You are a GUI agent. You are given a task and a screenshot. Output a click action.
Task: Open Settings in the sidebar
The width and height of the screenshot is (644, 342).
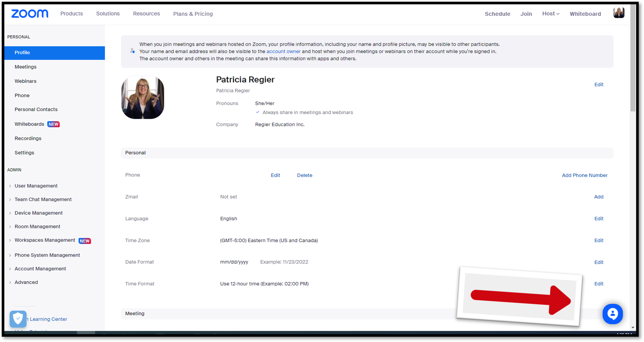tap(24, 153)
